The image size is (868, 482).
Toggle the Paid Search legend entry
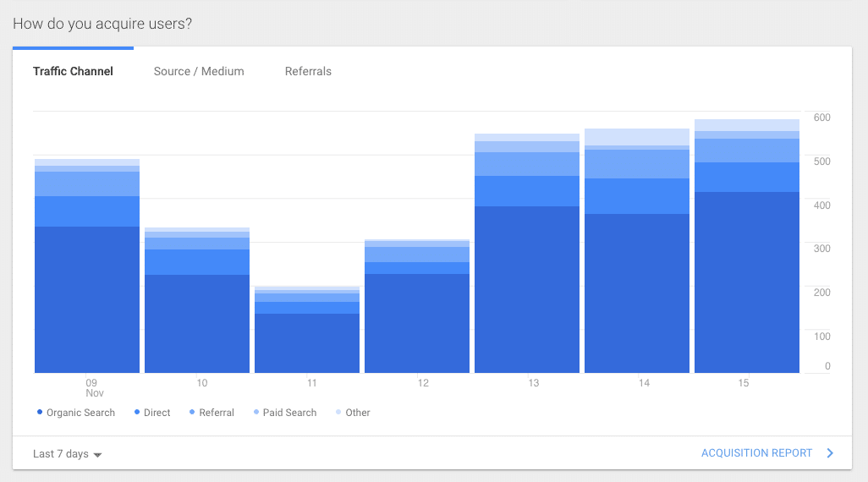tap(284, 413)
